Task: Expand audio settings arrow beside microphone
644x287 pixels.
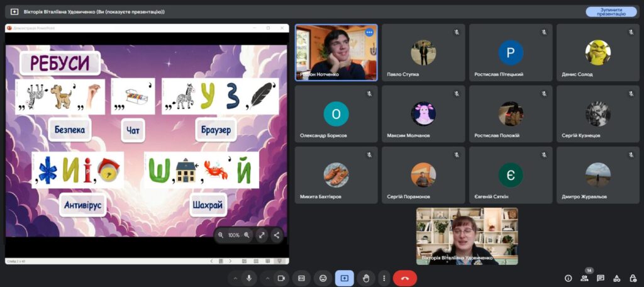Action: pyautogui.click(x=235, y=278)
